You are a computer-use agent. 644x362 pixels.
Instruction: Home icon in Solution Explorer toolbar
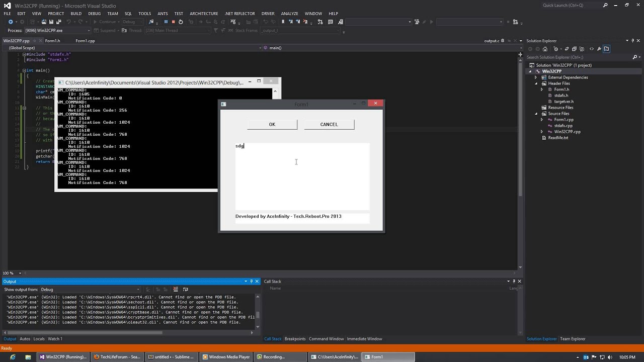pyautogui.click(x=545, y=49)
